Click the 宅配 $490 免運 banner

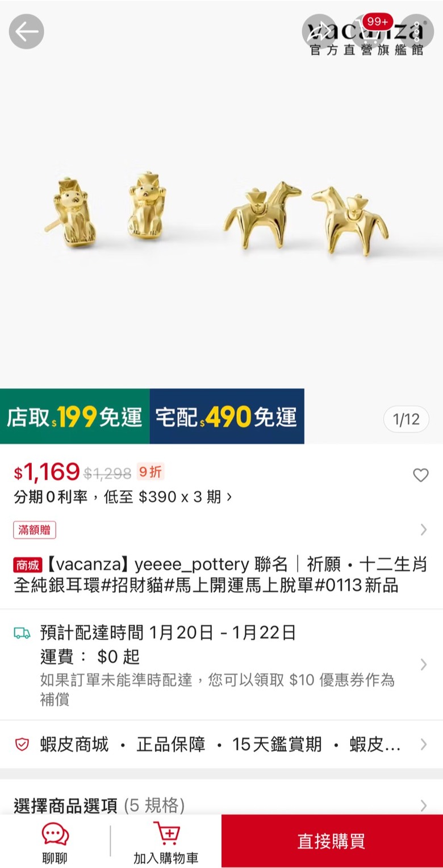point(227,416)
